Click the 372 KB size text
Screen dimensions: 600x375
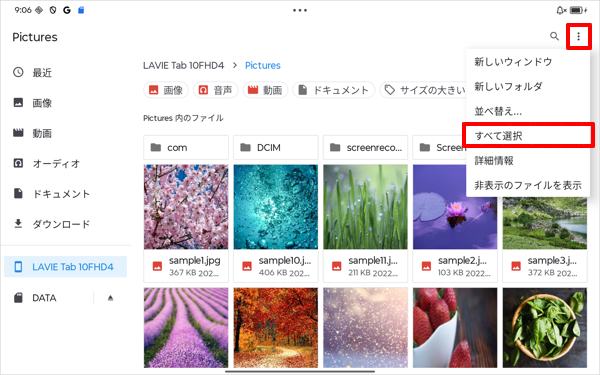542,273
